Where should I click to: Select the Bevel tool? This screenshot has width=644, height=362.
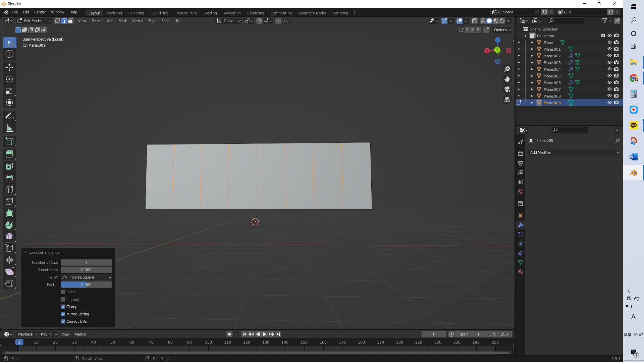(9, 178)
